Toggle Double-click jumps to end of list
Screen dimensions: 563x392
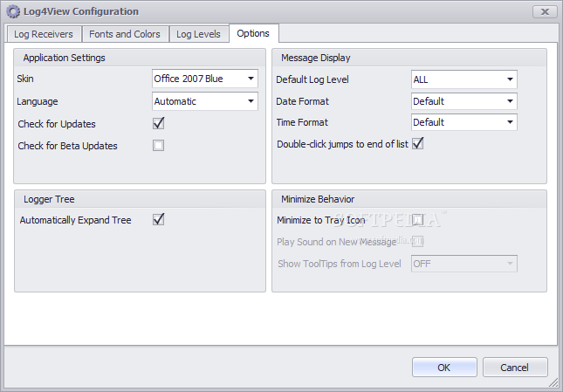coord(418,143)
